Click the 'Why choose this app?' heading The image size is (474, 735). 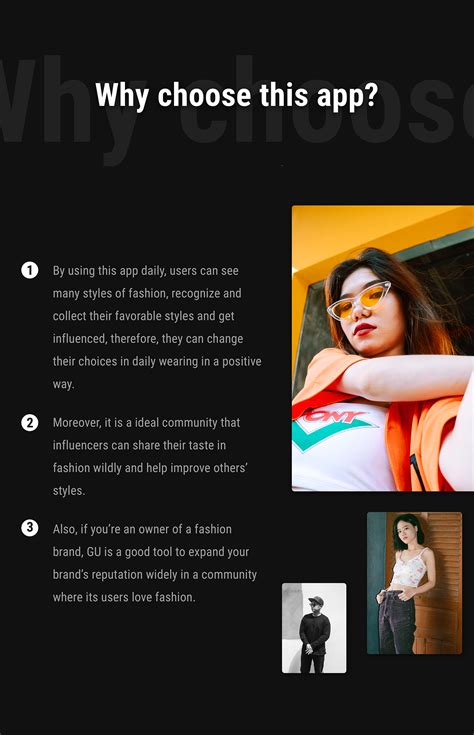(236, 96)
